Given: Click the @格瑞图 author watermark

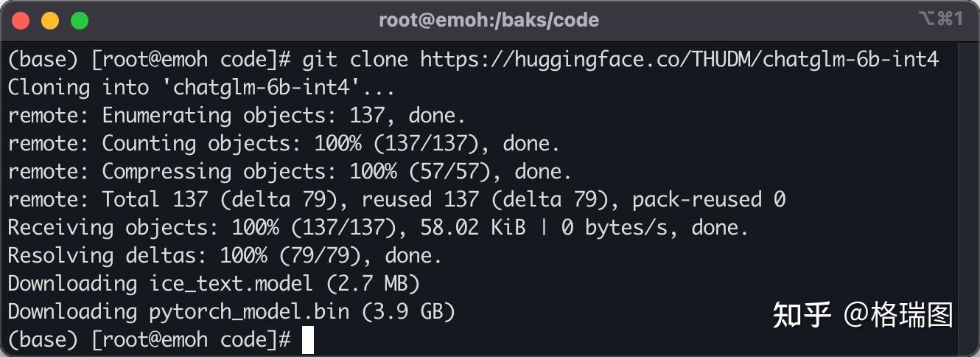Looking at the screenshot, I should (899, 315).
